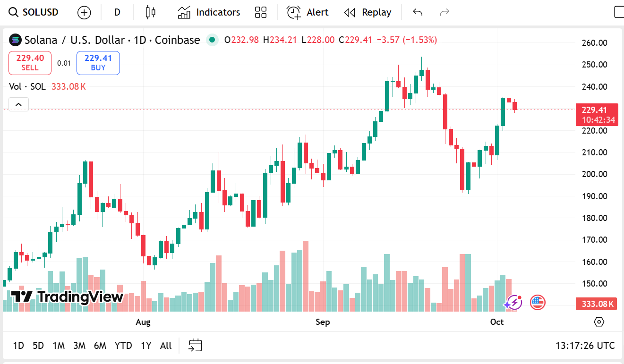Select the All time range
The height and width of the screenshot is (364, 624).
tap(166, 346)
